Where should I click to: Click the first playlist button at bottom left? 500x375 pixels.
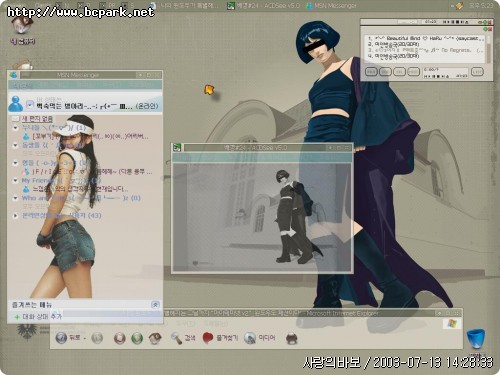click(x=371, y=72)
